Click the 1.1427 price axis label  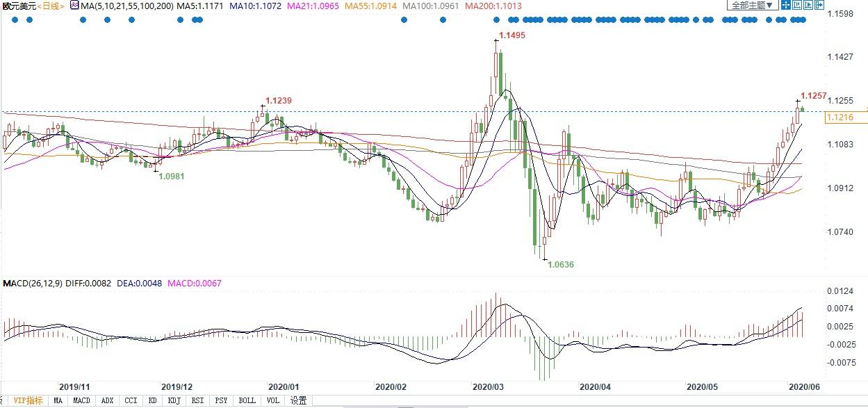click(841, 57)
